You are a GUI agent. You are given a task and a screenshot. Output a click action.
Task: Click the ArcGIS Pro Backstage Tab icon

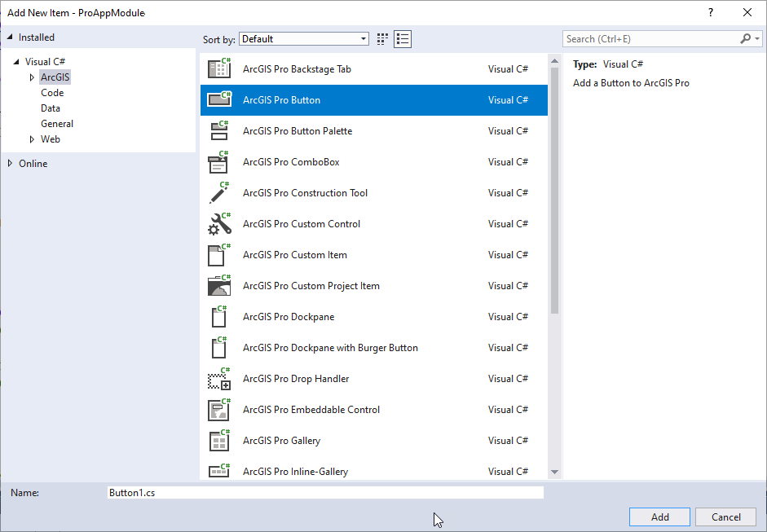click(218, 69)
